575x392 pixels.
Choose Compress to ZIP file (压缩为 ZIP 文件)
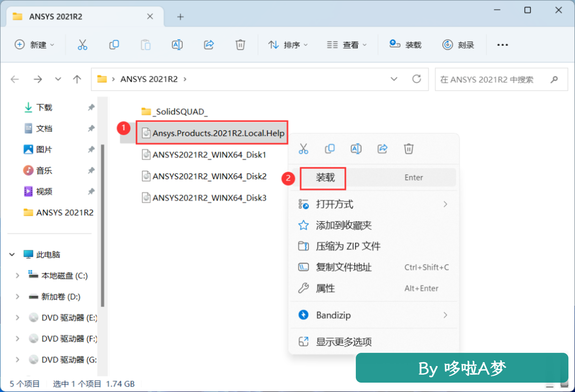click(x=374, y=246)
